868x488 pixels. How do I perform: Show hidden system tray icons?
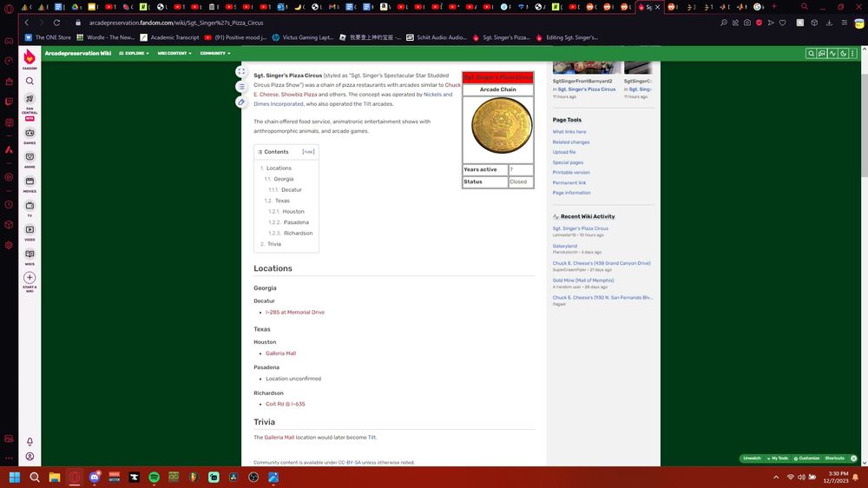pos(775,477)
